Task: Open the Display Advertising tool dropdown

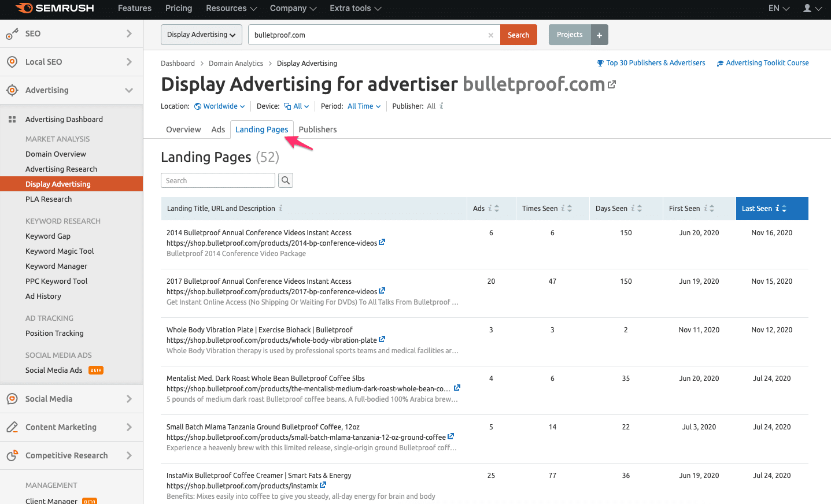Action: pos(202,35)
